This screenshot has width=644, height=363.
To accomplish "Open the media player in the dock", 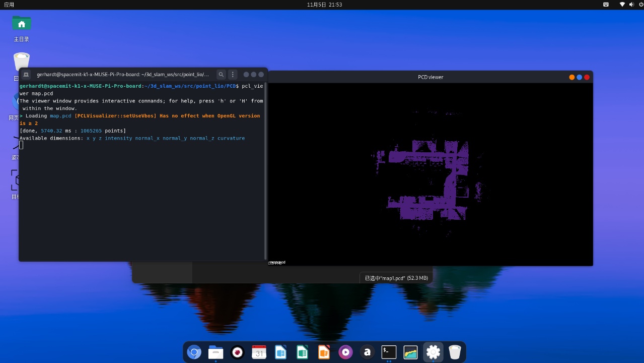I will [x=345, y=352].
